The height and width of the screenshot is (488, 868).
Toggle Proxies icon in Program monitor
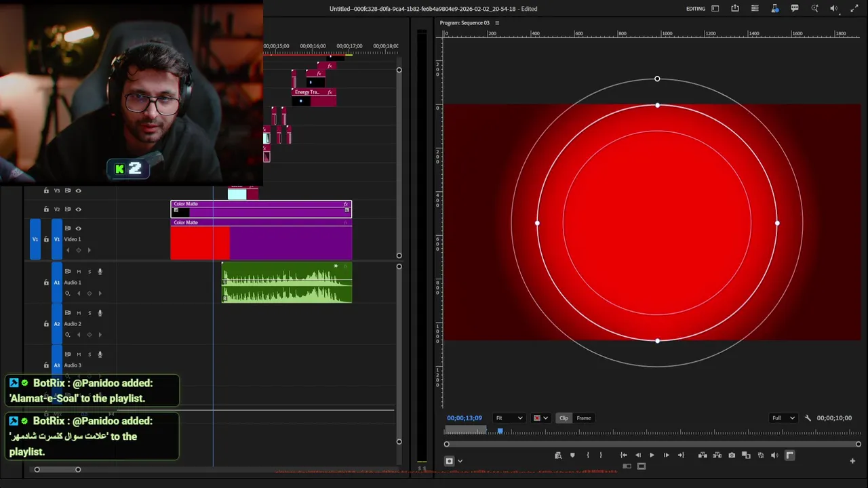[x=761, y=455]
